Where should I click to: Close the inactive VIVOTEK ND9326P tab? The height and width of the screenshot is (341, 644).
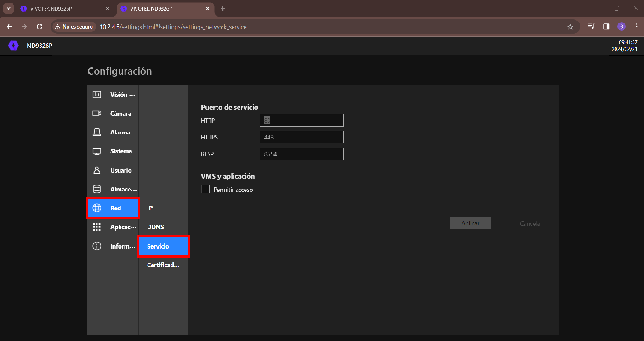(x=108, y=8)
